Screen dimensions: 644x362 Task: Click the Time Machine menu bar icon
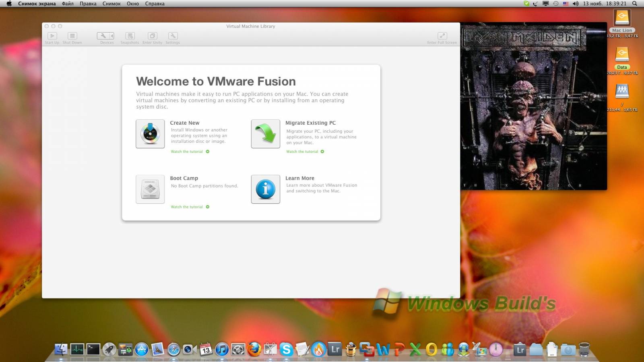(555, 4)
